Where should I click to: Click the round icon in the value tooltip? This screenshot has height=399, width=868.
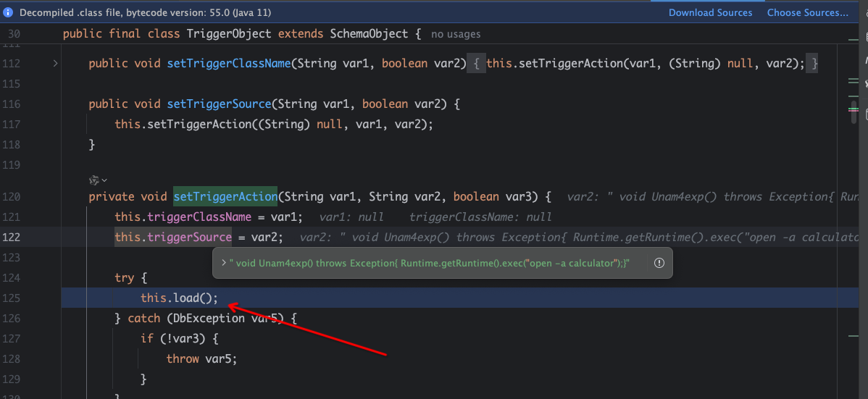[659, 263]
